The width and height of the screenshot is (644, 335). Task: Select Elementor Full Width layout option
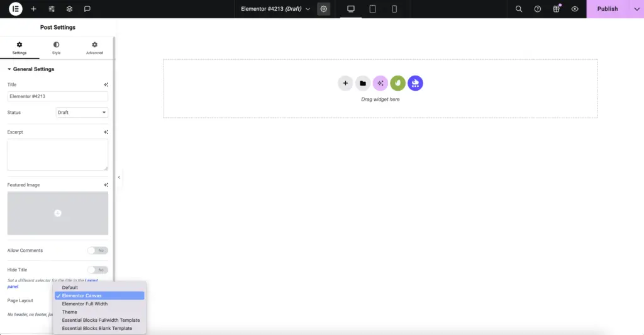click(x=85, y=304)
